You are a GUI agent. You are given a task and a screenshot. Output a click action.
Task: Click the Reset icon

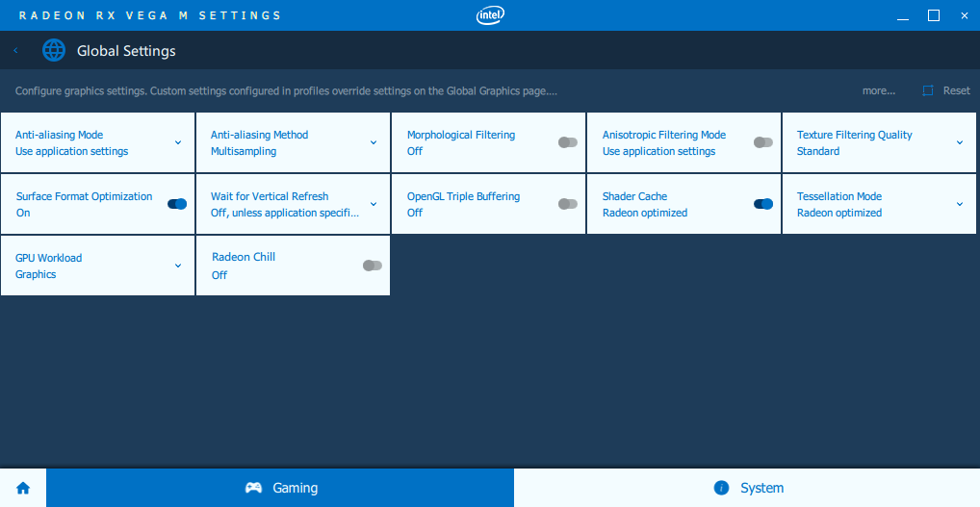point(928,90)
